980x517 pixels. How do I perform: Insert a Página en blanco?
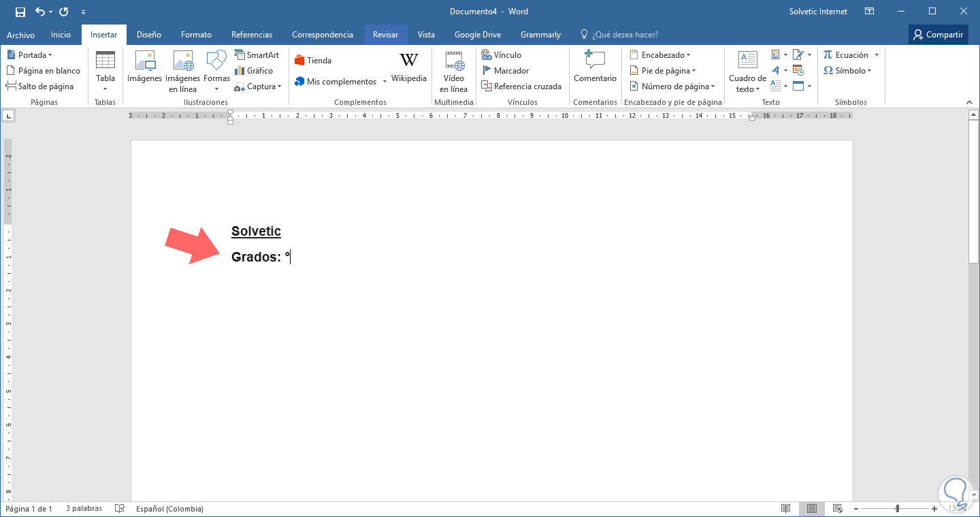coord(44,71)
